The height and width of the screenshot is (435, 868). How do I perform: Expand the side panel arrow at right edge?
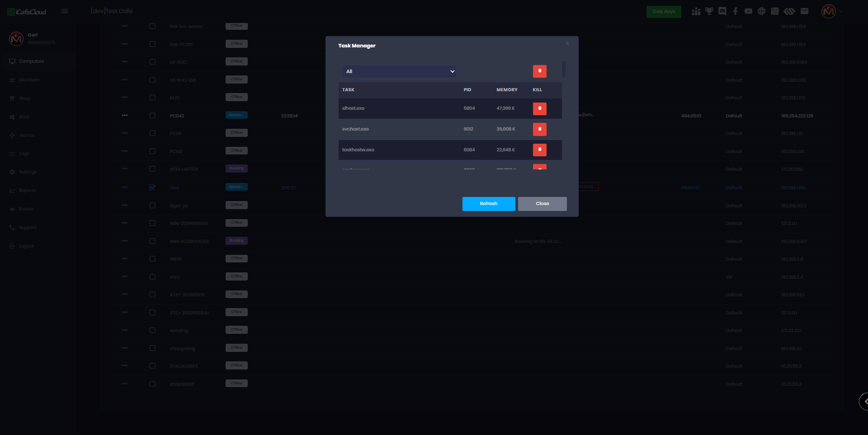coord(864,401)
